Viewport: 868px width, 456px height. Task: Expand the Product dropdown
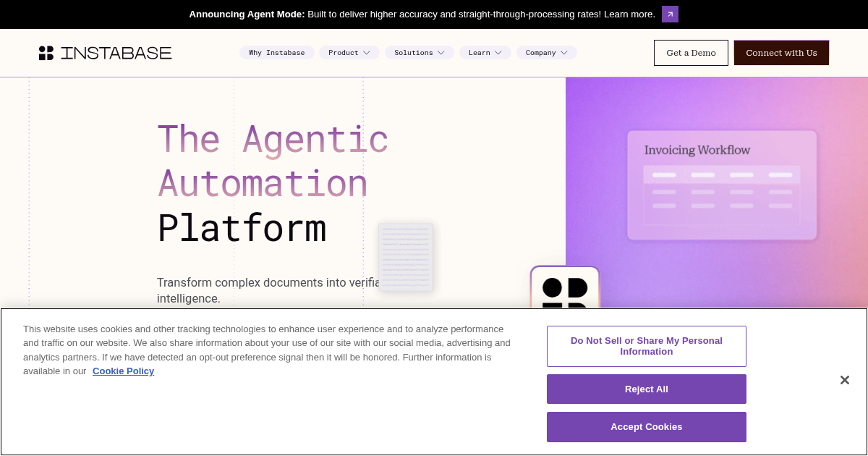pos(349,53)
